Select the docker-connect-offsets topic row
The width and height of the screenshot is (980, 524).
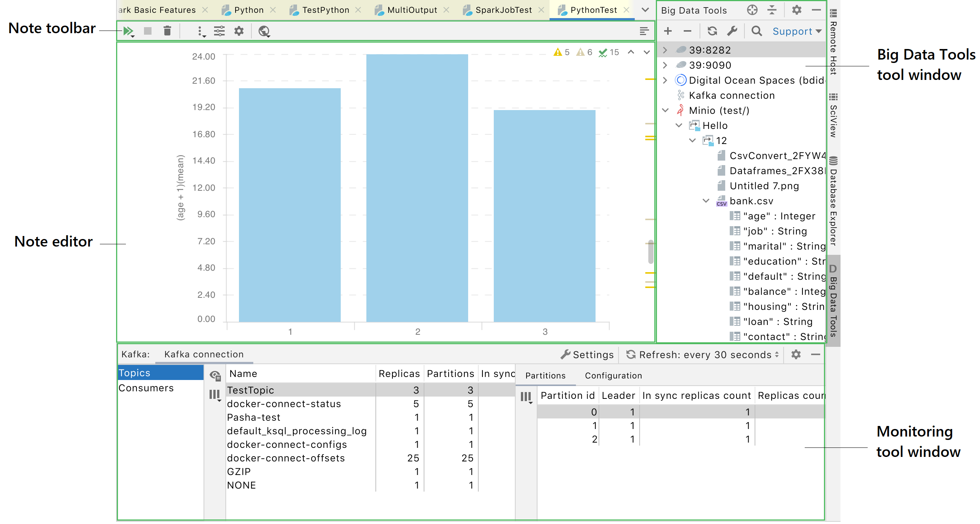(x=286, y=458)
